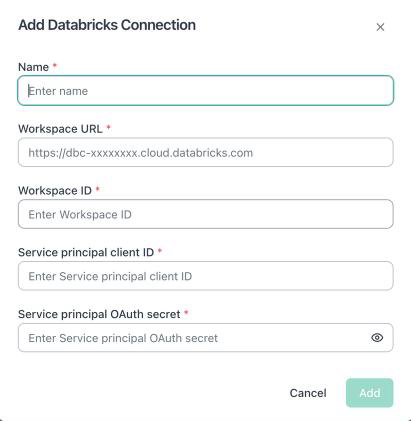The image size is (411, 421).
Task: Click the Workspace ID label text
Action: tap(55, 191)
